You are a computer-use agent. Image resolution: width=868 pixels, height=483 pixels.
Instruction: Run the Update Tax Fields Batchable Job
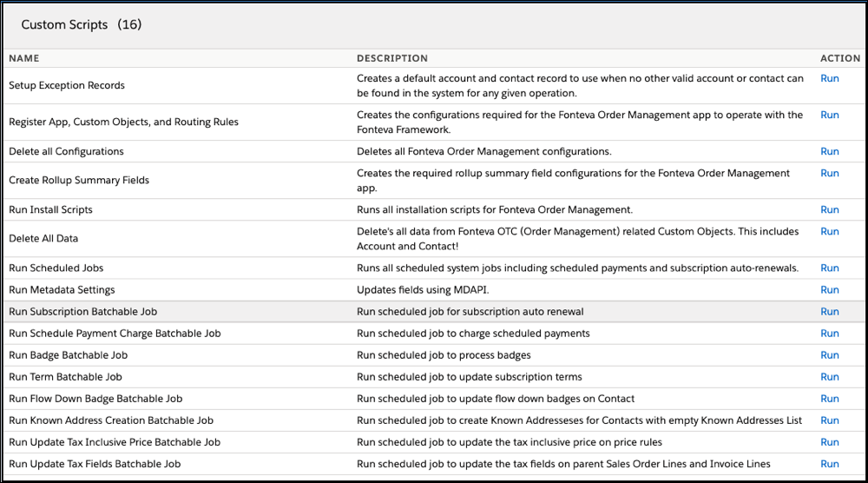[x=829, y=463]
